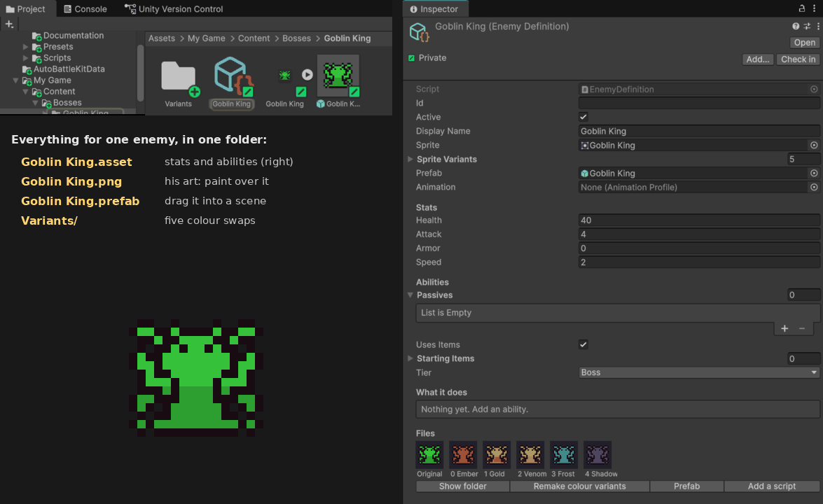Expand the Sprite Variants list
The width and height of the screenshot is (823, 504).
[x=410, y=159]
